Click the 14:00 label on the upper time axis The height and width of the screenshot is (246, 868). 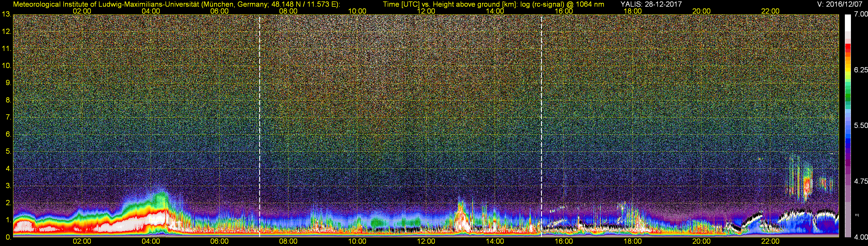coord(495,11)
